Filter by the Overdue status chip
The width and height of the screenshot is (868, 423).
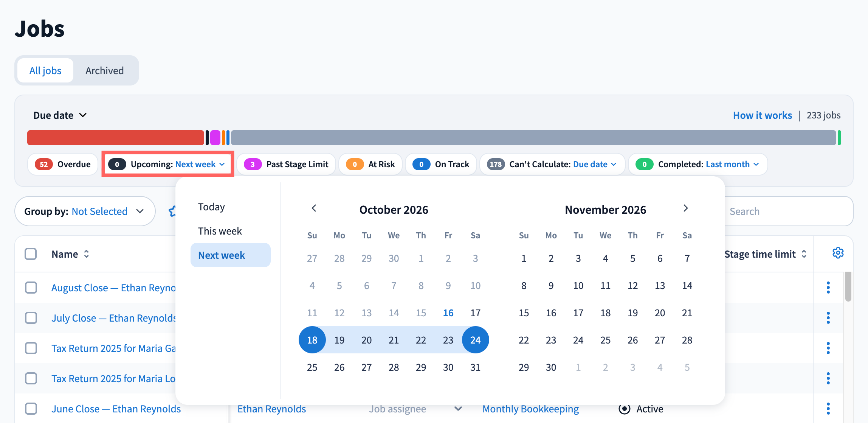63,164
